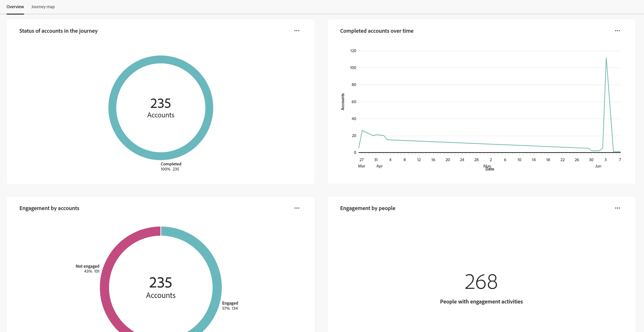
Task: Click the 'Completed accounts over time' title
Action: 377,31
